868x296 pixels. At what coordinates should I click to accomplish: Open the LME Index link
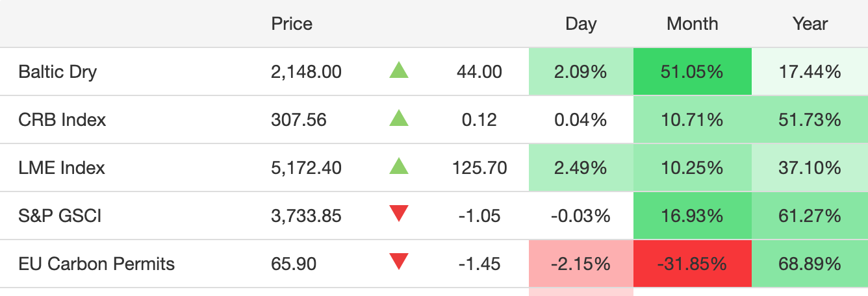(62, 167)
